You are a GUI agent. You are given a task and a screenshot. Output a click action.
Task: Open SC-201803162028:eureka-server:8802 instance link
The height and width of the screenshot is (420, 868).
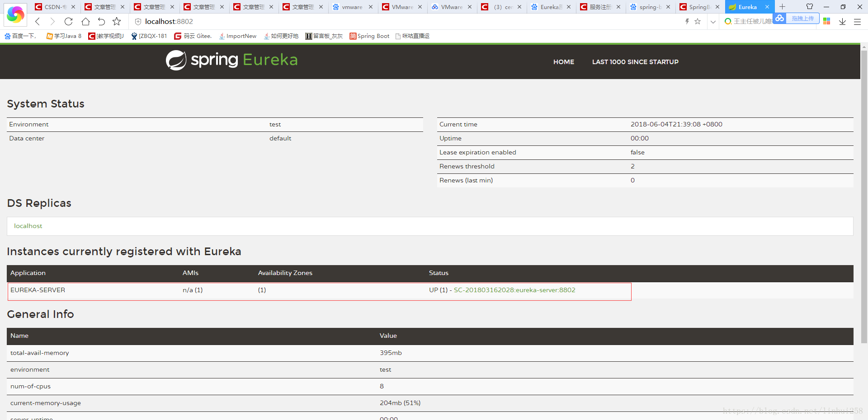coord(514,290)
